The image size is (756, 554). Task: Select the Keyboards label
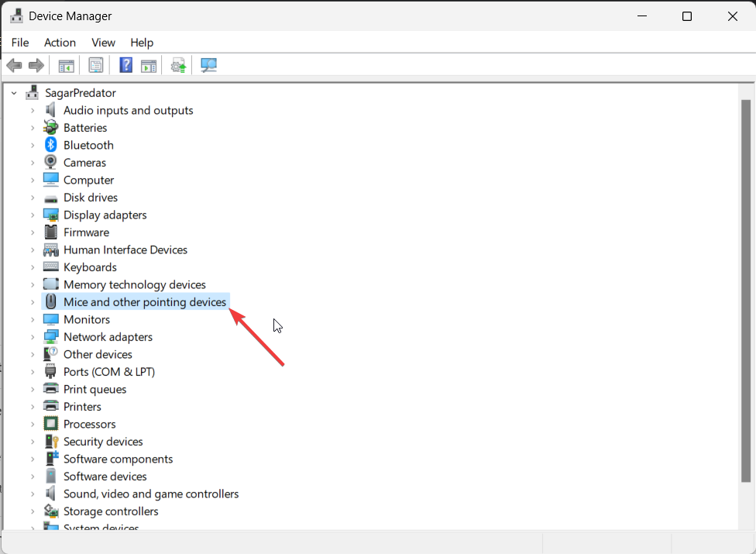click(x=90, y=267)
